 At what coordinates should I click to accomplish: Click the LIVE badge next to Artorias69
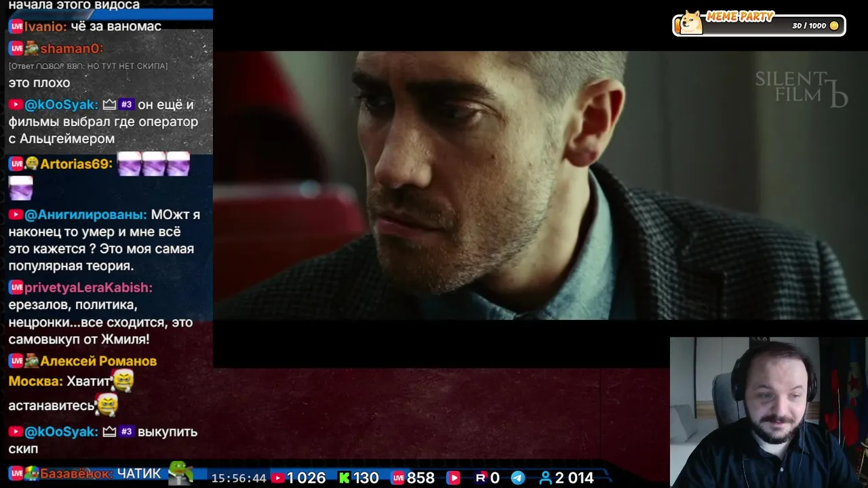point(16,164)
